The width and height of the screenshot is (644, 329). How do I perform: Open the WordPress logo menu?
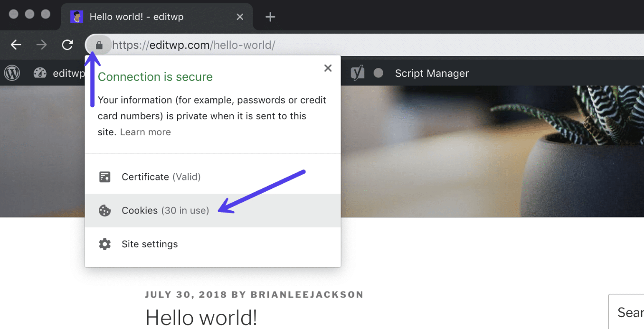coord(12,73)
